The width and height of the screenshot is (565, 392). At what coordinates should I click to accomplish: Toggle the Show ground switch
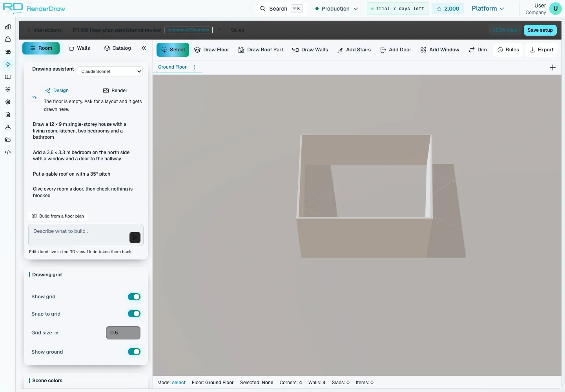tap(134, 352)
